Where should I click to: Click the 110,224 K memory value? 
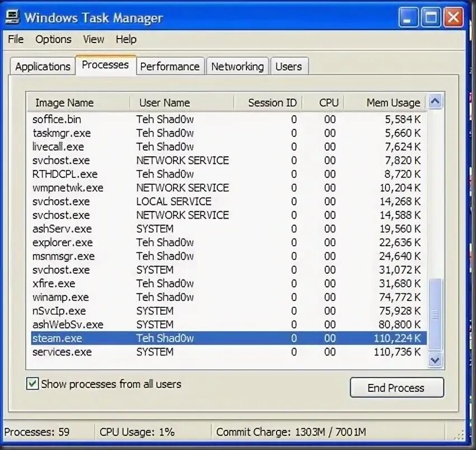[397, 338]
